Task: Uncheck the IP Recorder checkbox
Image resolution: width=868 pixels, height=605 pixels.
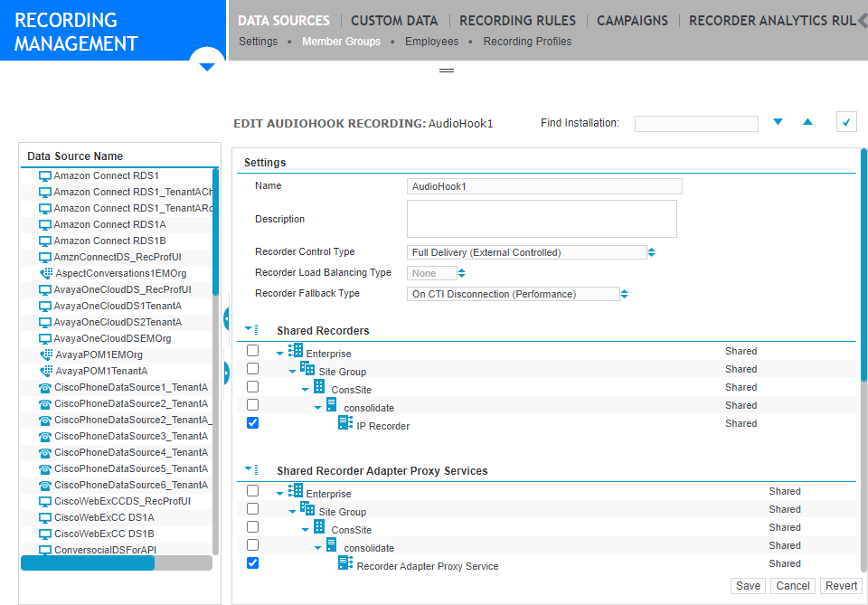Action: coord(252,422)
